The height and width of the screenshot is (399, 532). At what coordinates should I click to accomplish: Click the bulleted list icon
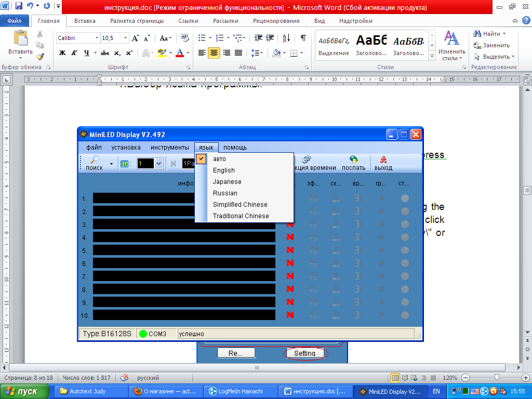(202, 37)
